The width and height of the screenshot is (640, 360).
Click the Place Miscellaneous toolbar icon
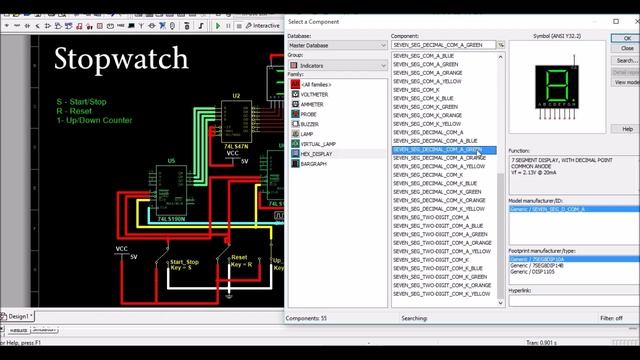120,26
